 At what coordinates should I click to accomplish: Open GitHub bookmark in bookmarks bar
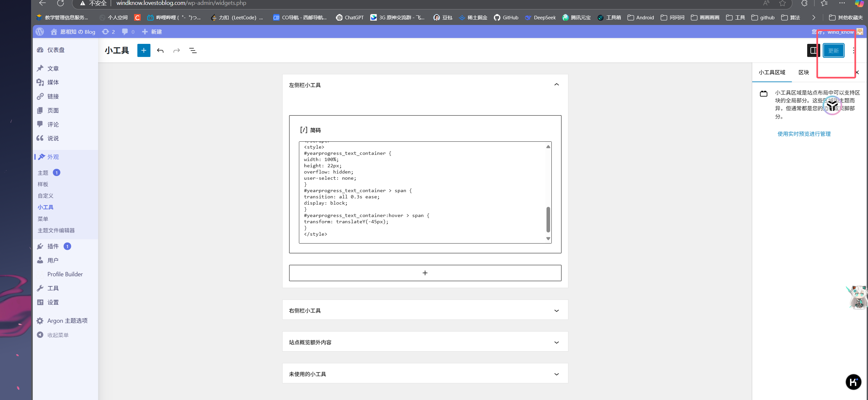[x=506, y=18]
